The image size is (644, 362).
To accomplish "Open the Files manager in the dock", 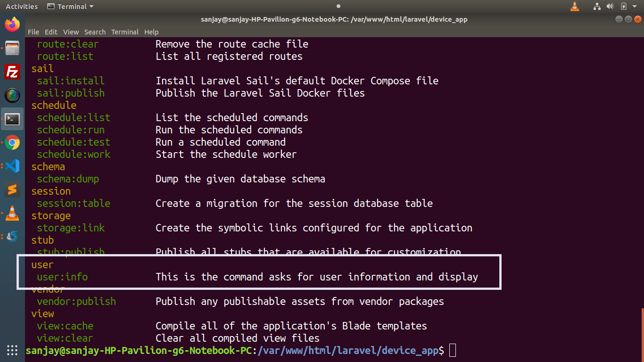I will coord(12,48).
